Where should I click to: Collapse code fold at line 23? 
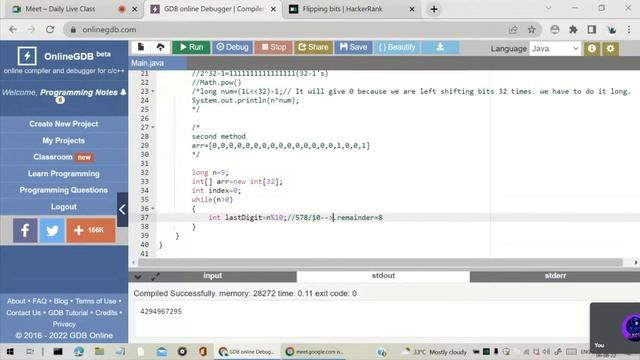153,91
